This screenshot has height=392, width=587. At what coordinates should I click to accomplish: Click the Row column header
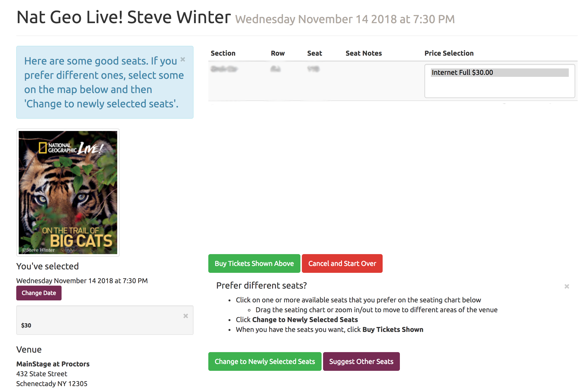click(277, 53)
